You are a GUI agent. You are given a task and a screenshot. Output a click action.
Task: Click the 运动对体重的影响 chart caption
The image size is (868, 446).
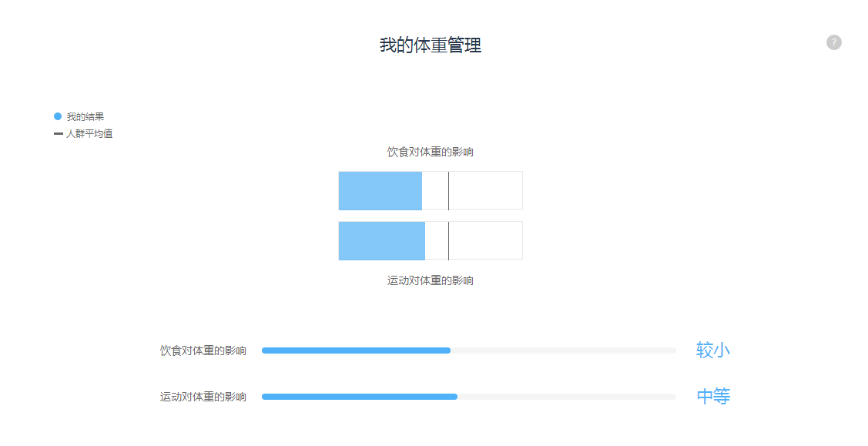click(430, 280)
